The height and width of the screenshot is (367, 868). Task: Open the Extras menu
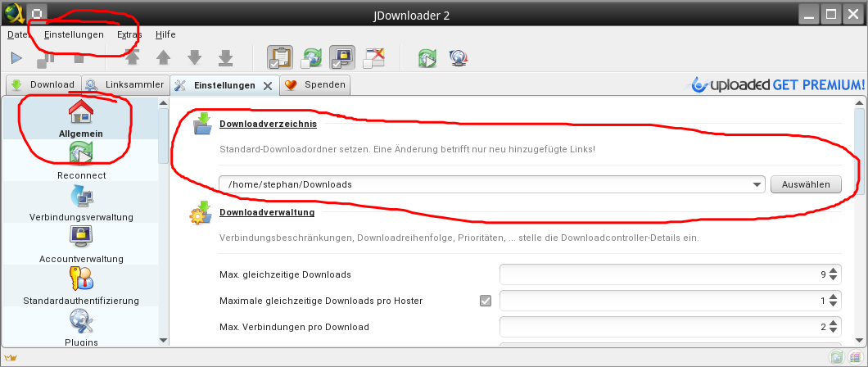[x=129, y=34]
